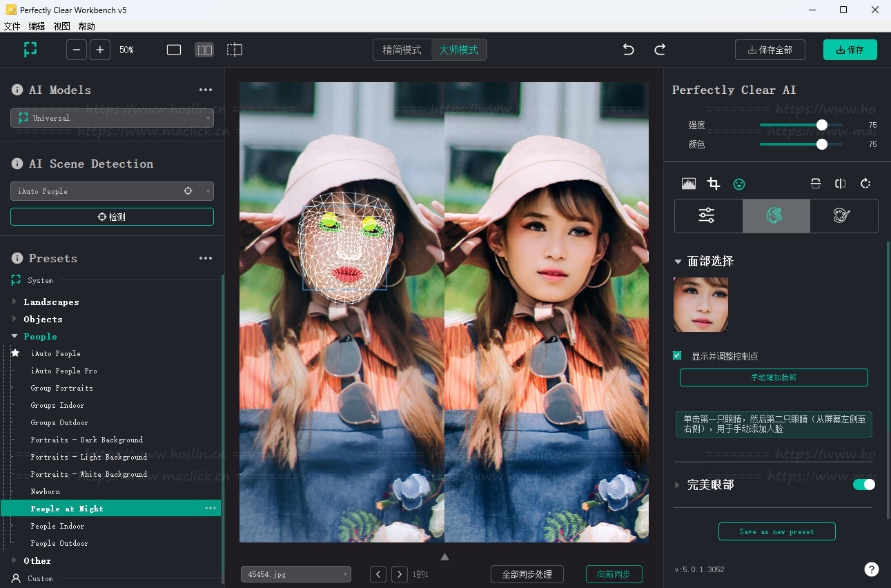The height and width of the screenshot is (588, 891).
Task: Open the 视图 menu
Action: click(x=61, y=26)
